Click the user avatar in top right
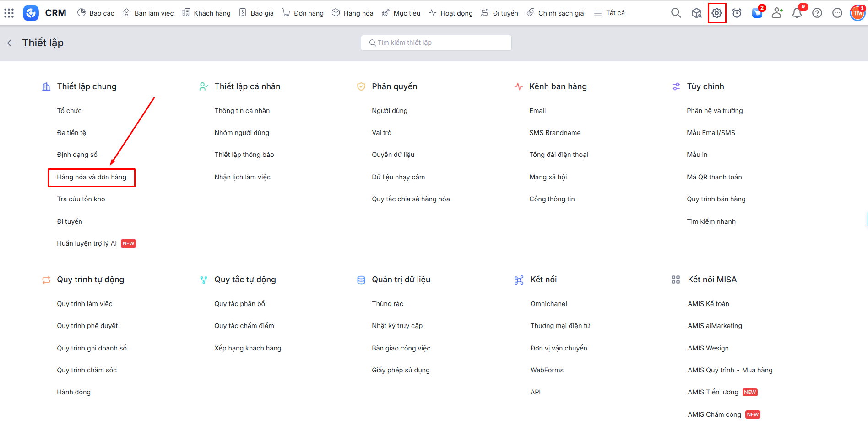Image resolution: width=868 pixels, height=436 pixels. point(857,13)
